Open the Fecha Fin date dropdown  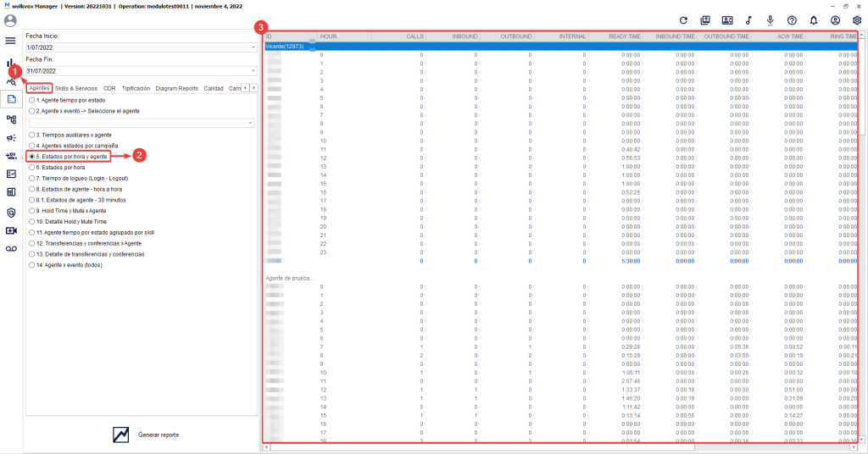coord(253,71)
